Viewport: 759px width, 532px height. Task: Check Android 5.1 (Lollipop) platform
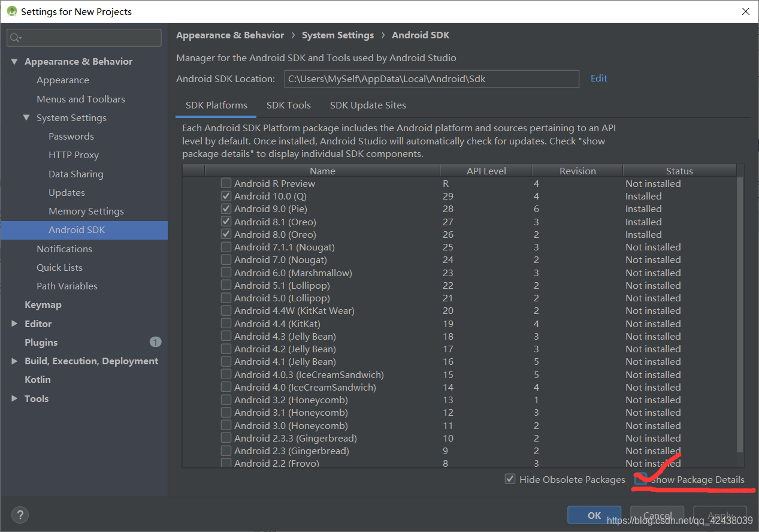click(226, 285)
